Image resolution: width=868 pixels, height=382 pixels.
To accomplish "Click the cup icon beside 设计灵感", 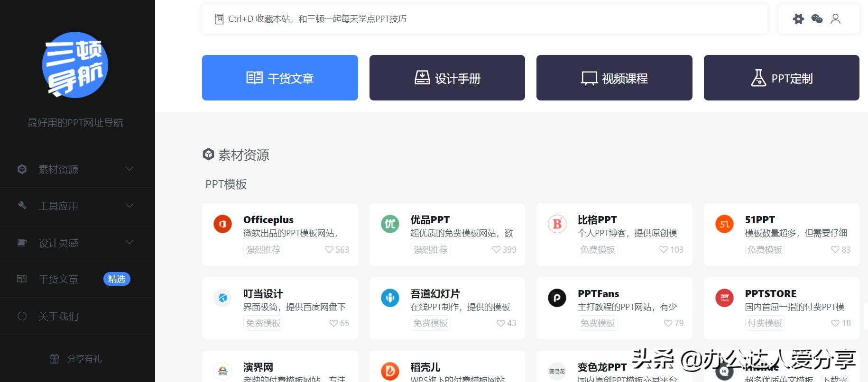I will (x=22, y=243).
